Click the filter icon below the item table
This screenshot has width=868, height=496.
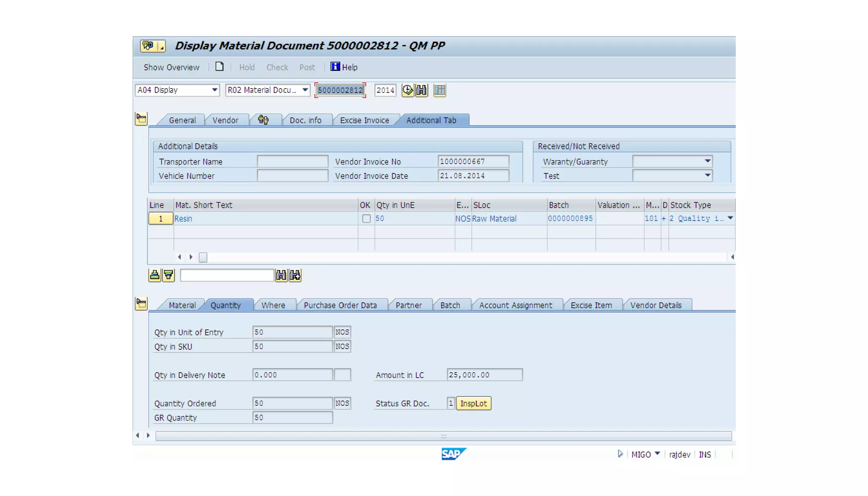(169, 275)
